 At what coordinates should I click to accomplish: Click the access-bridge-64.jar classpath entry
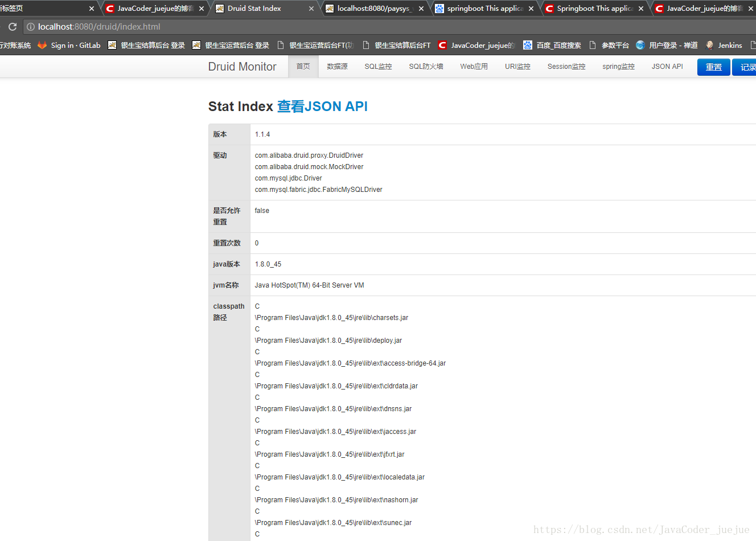[350, 363]
